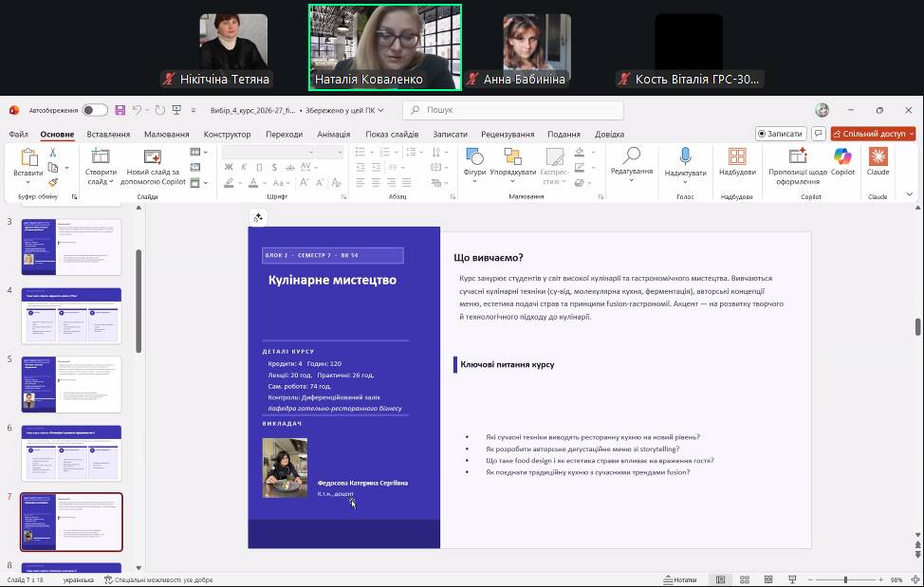
Task: Launch Copilot from the ribbon
Action: pos(842,160)
